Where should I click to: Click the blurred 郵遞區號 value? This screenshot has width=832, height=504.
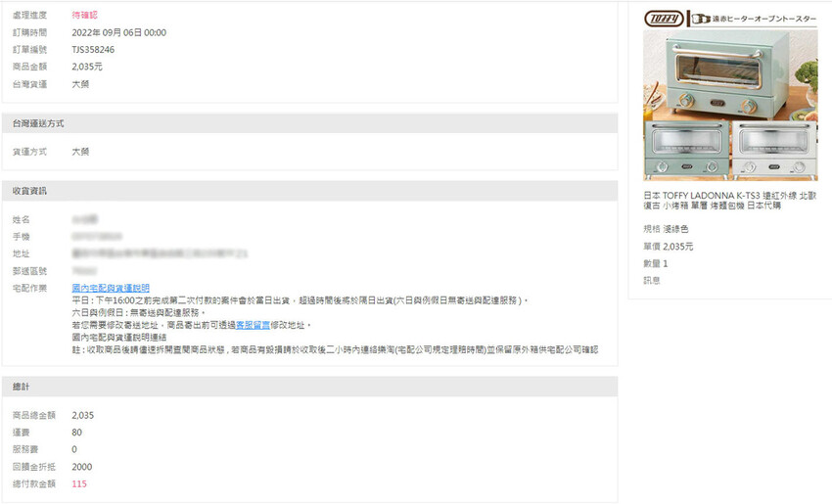(84, 270)
